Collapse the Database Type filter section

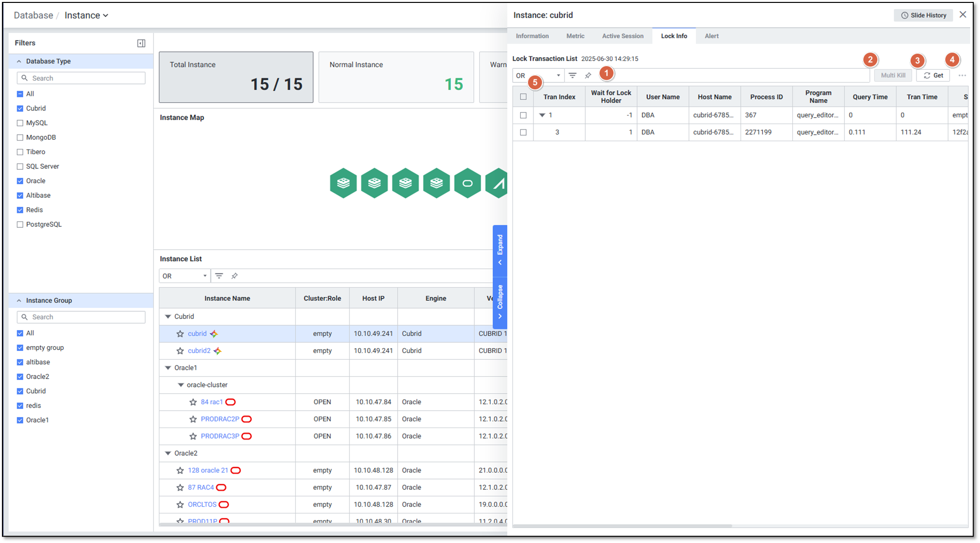pos(19,62)
